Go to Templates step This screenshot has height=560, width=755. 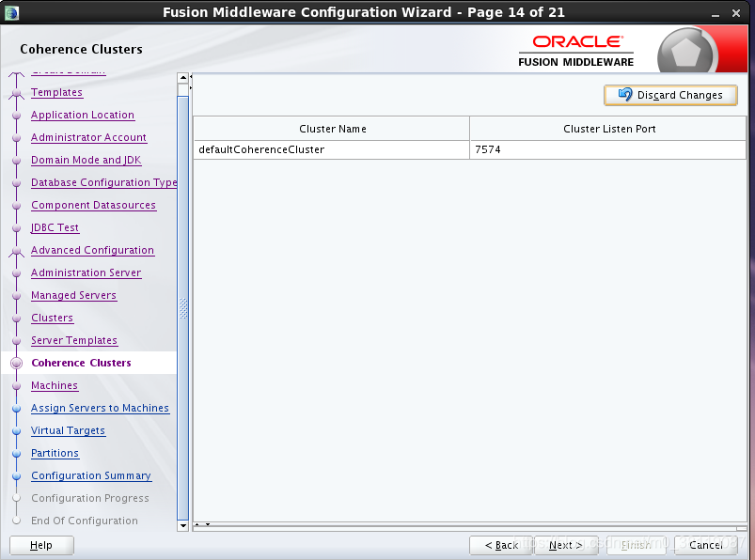pos(56,92)
